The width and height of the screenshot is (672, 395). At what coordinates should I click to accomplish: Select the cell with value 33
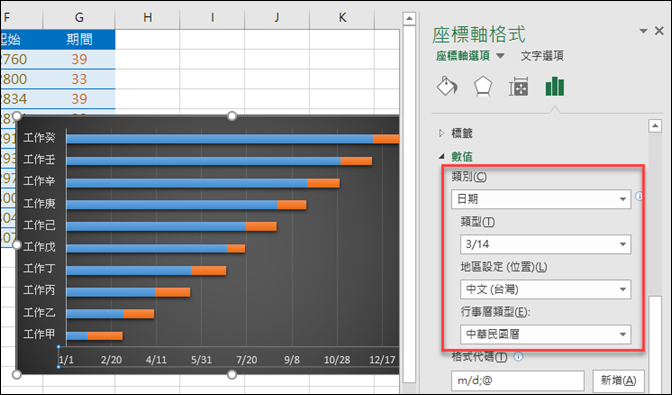[79, 79]
